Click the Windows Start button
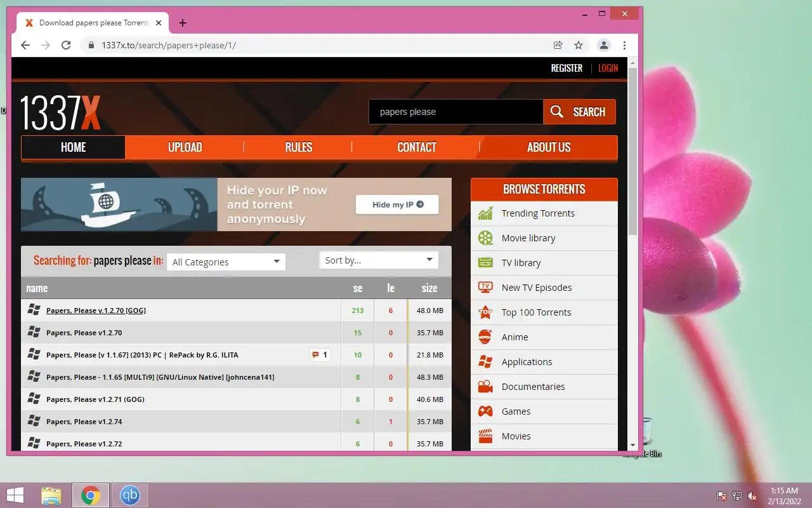Image resolution: width=812 pixels, height=508 pixels. pyautogui.click(x=15, y=495)
